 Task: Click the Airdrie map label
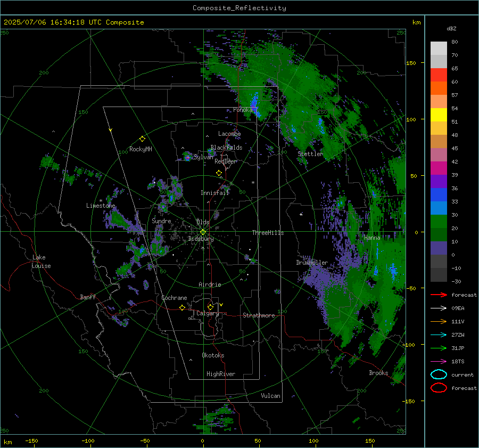point(210,284)
